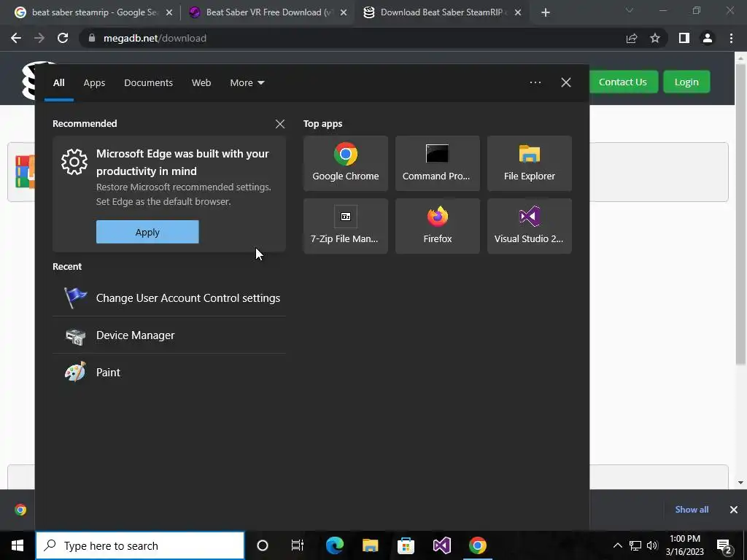Toggle Chrome side panel
The image size is (747, 560).
click(x=684, y=38)
